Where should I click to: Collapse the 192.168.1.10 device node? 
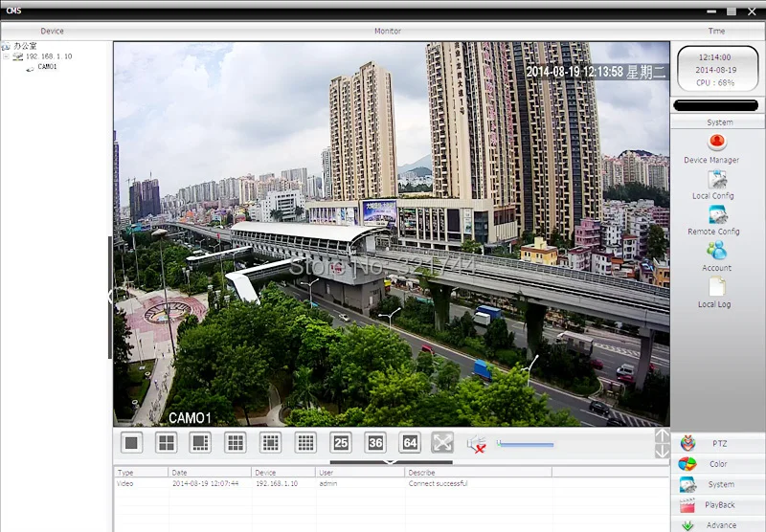coord(6,56)
